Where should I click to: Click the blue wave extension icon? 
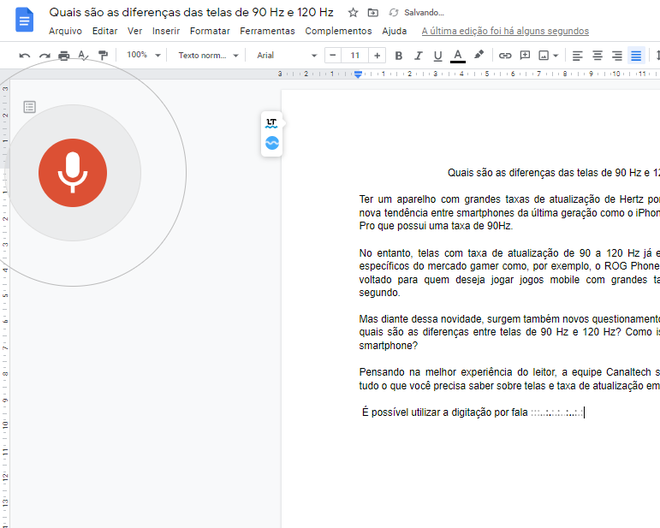272,143
